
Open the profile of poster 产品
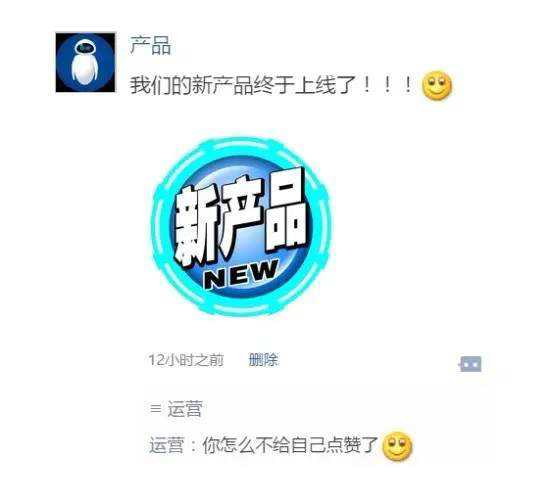[x=150, y=46]
